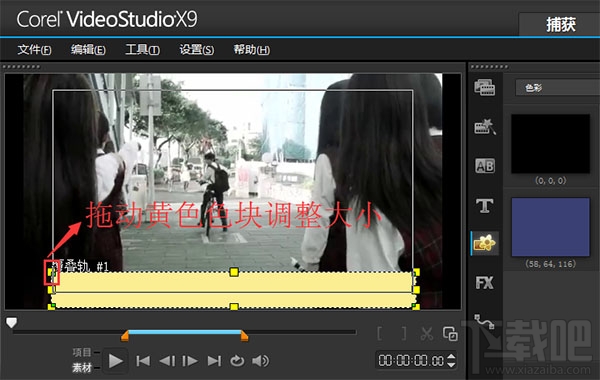Open the Instant Project templates icon
The height and width of the screenshot is (380, 600).
pyautogui.click(x=485, y=127)
